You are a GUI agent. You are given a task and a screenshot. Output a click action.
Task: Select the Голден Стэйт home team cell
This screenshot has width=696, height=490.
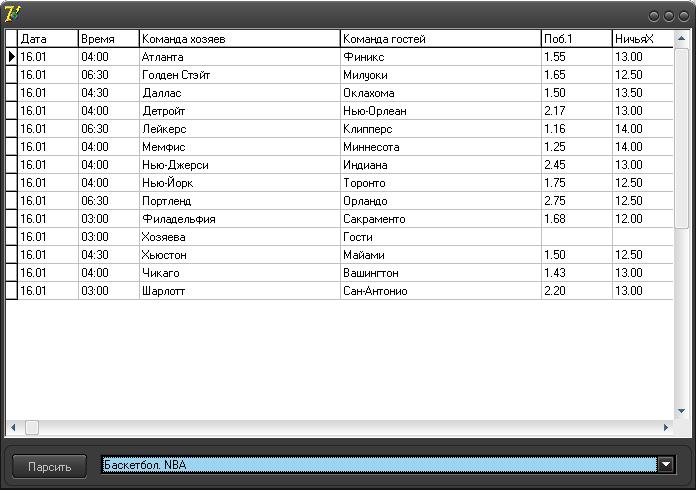[x=239, y=75]
